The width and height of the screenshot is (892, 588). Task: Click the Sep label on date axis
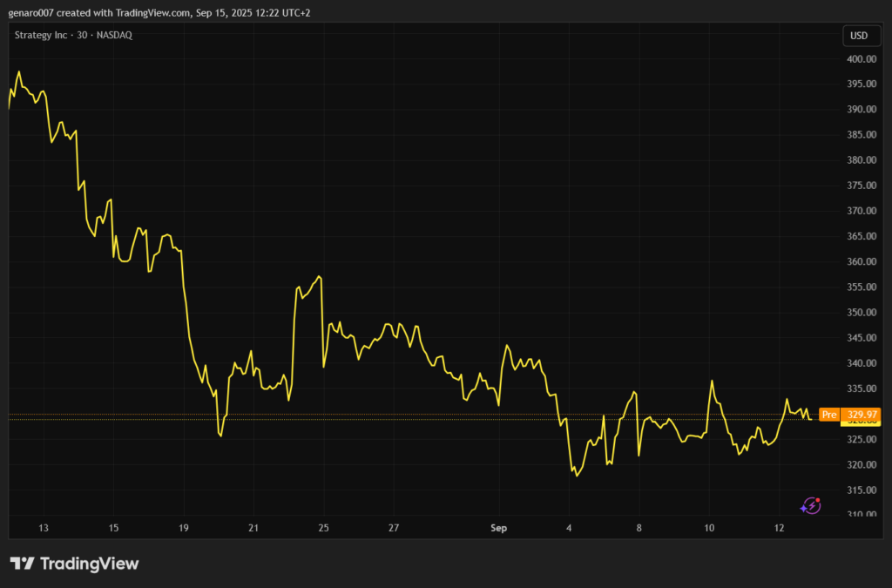point(499,528)
